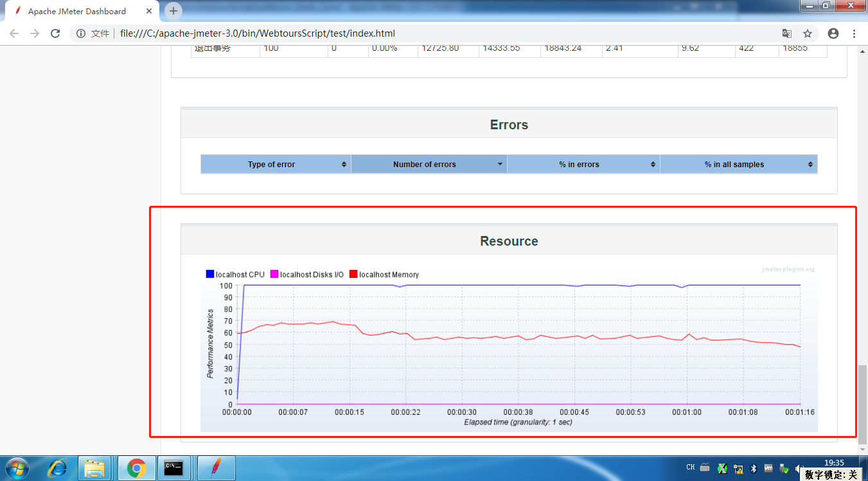
Task: Click the Errors panel heading
Action: point(509,125)
